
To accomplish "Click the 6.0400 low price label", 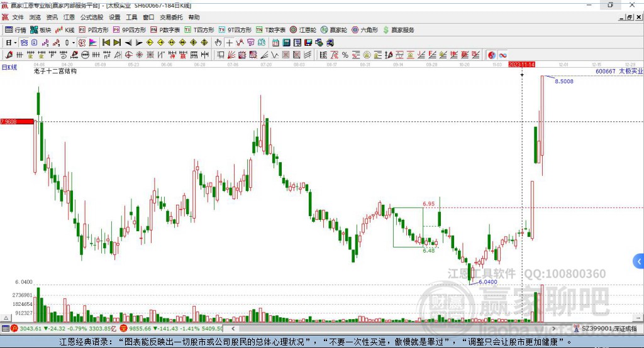I will click(x=488, y=282).
